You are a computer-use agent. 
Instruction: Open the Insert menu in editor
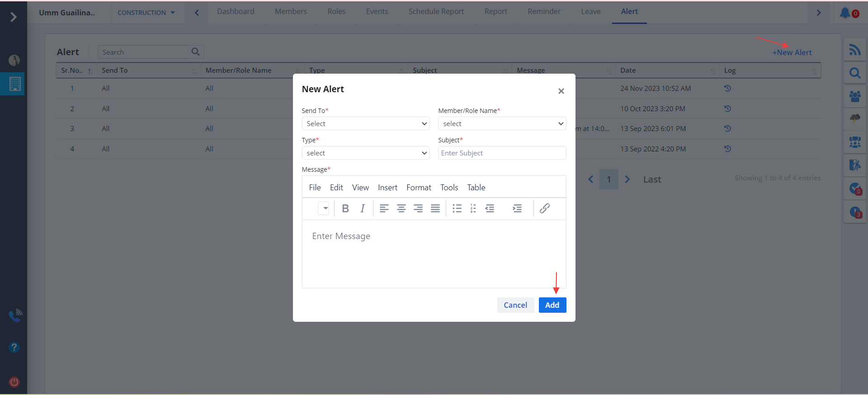[x=387, y=188]
